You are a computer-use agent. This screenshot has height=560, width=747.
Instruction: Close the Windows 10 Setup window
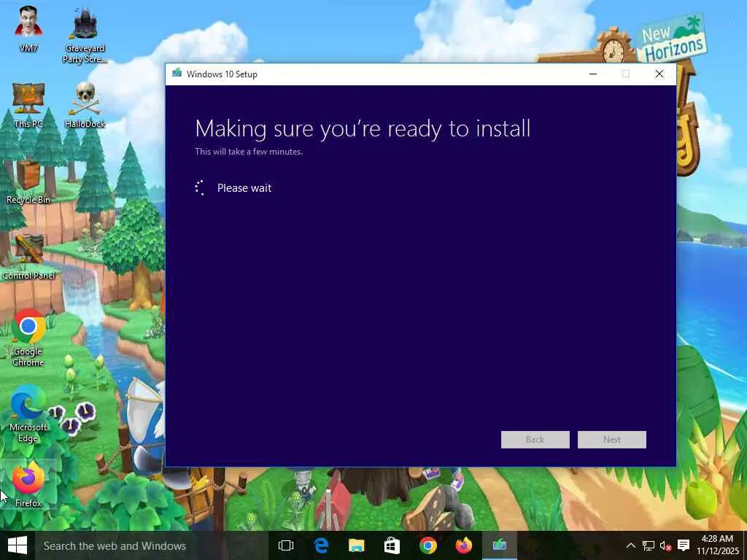659,74
